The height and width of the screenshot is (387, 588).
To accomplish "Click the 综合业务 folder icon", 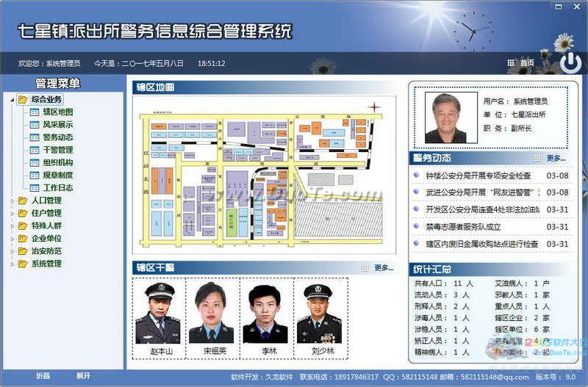I will (23, 99).
